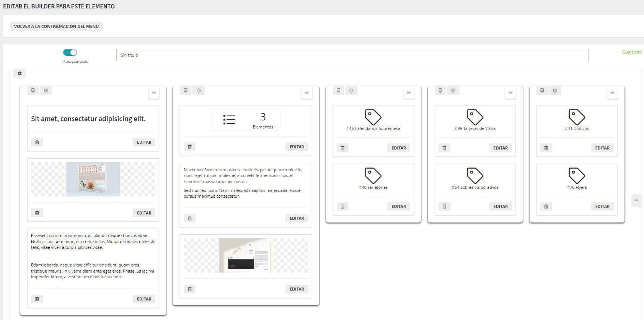644x320 pixels.
Task: Edit the Maecenas fermentum text block
Action: click(x=297, y=218)
